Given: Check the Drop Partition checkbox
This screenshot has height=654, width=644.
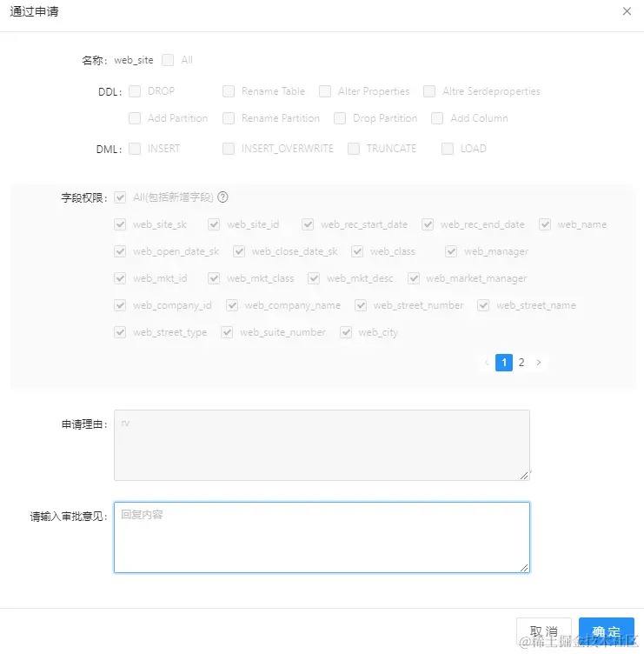Looking at the screenshot, I should (x=340, y=118).
